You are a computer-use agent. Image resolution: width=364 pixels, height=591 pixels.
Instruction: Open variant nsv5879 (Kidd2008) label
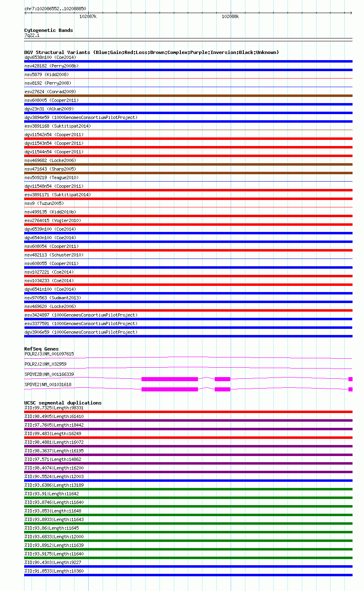(x=47, y=74)
